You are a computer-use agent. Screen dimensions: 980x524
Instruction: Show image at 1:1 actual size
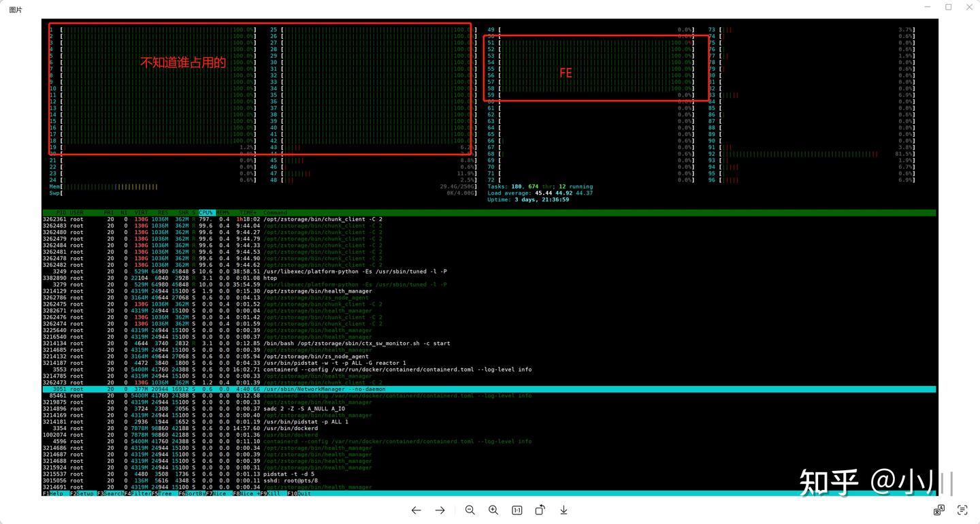click(517, 510)
